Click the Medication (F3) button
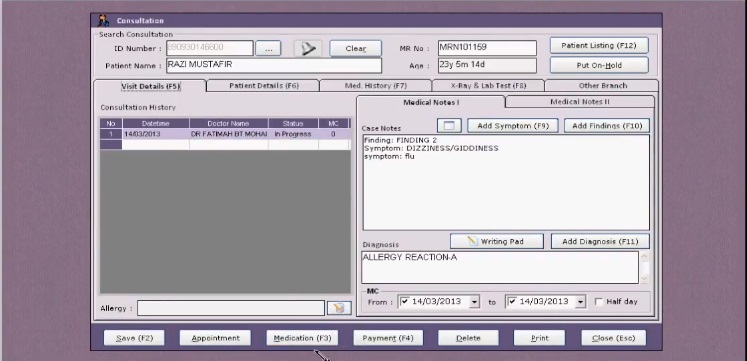This screenshot has height=361, width=747. (302, 338)
